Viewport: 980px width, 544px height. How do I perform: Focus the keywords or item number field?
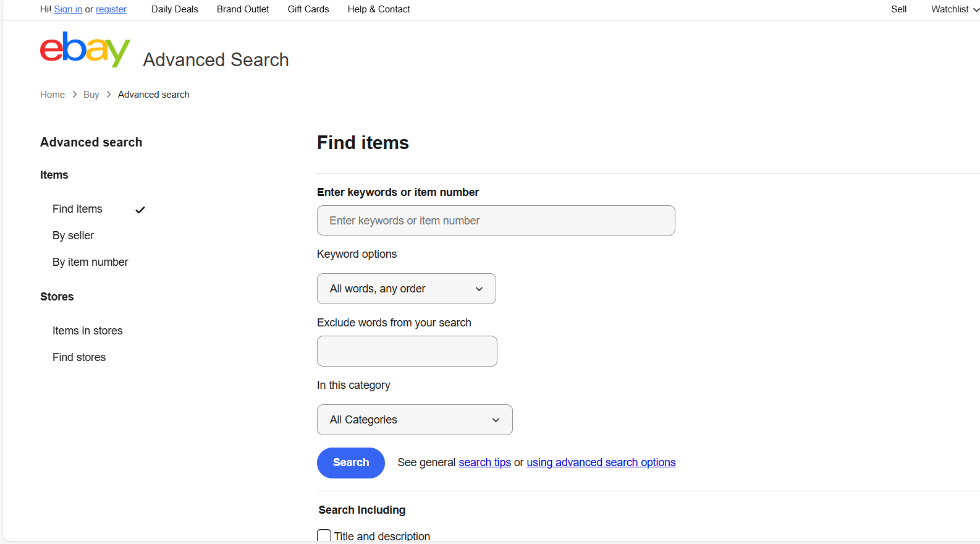tap(496, 221)
